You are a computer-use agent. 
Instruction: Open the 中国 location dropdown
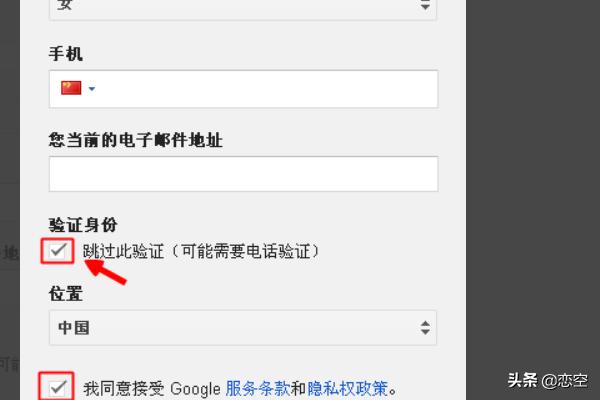click(243, 328)
